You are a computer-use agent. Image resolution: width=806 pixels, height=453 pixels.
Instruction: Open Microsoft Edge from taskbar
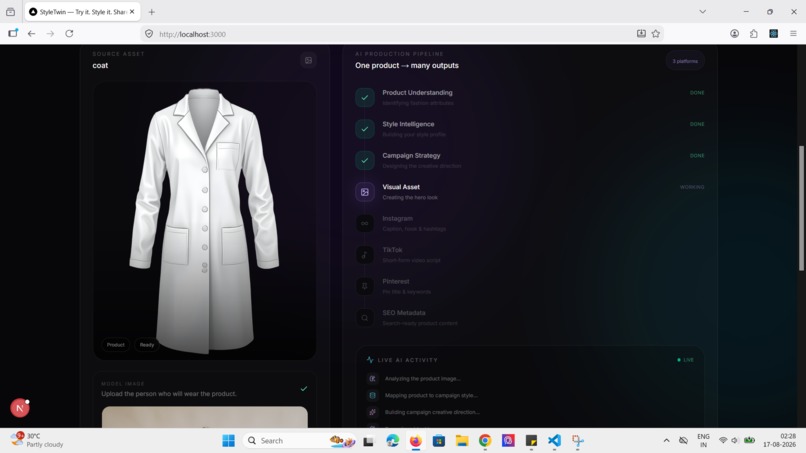coord(392,441)
